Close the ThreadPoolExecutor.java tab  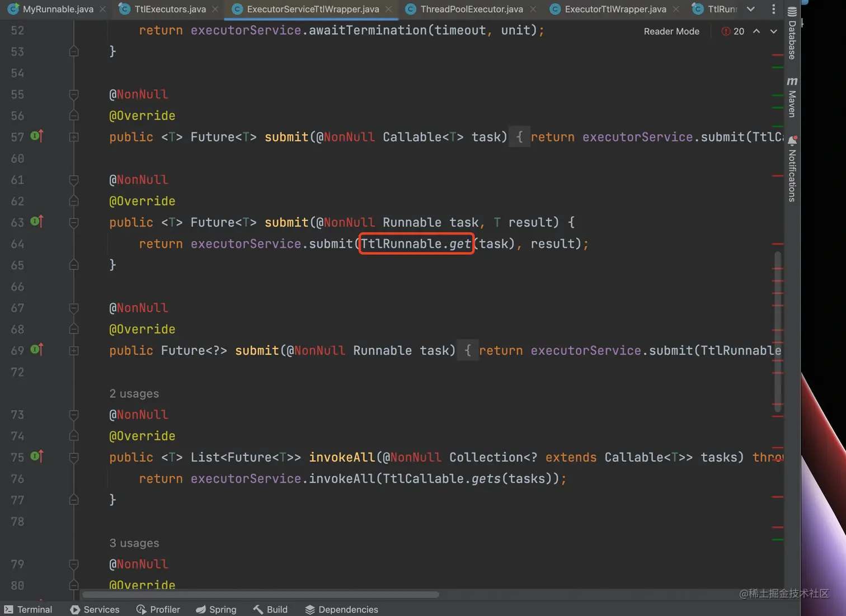[x=533, y=9]
